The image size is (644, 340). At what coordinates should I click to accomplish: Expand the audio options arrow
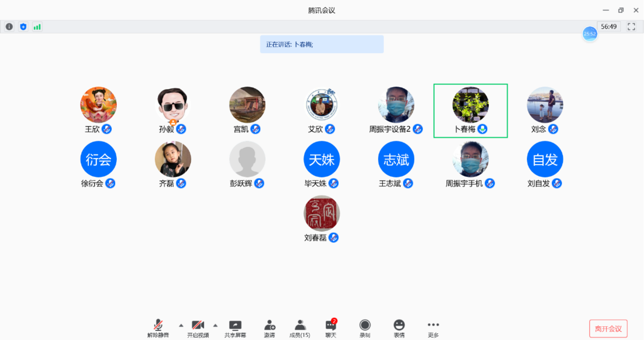point(181,326)
